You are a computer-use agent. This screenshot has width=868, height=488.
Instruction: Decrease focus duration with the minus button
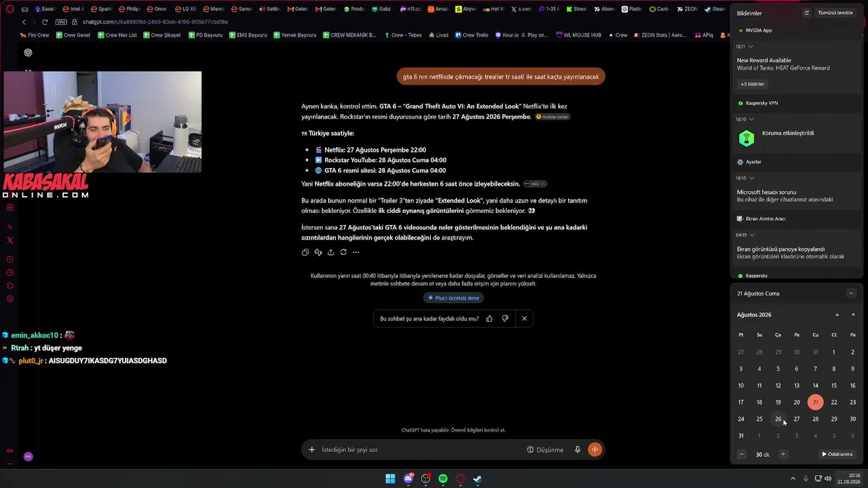tap(742, 454)
